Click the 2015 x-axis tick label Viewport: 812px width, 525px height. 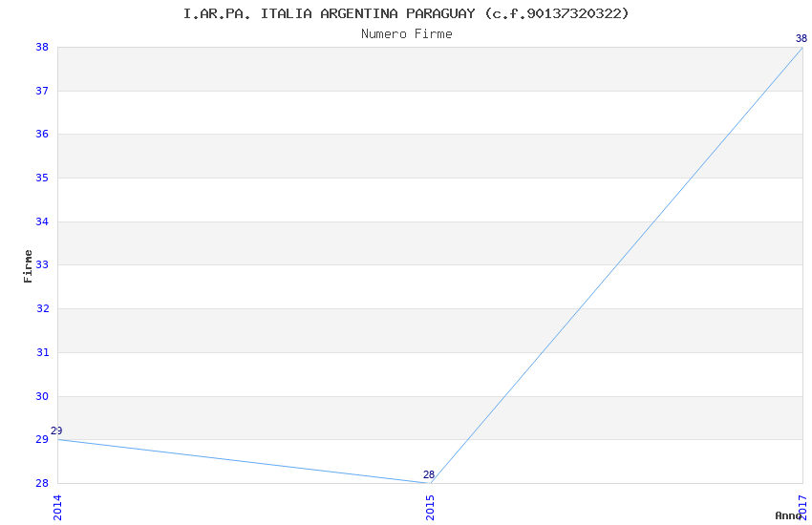430,508
